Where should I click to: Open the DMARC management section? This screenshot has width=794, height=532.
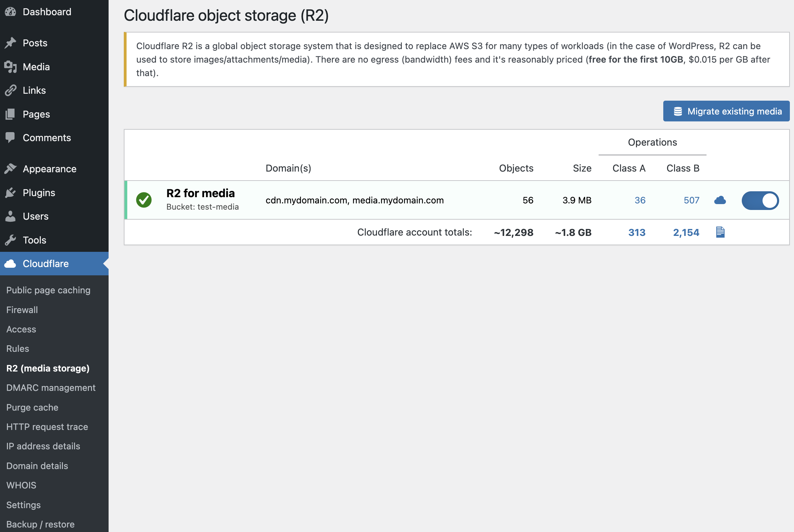51,388
